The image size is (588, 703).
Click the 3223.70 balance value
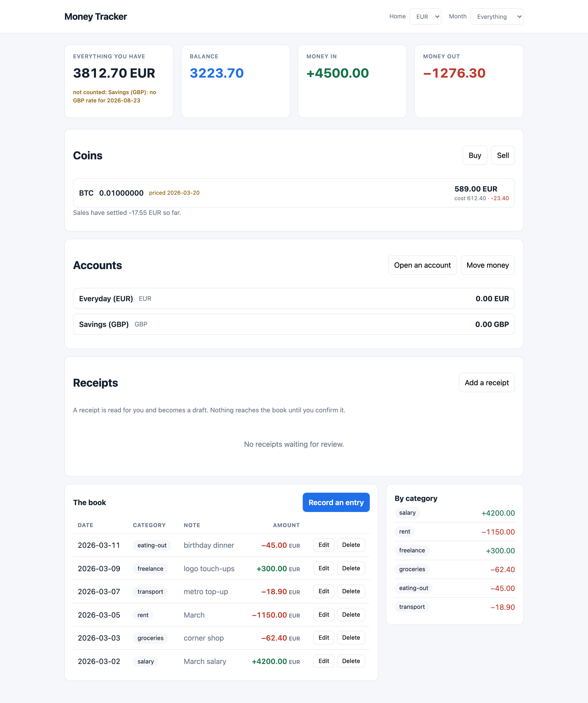click(x=217, y=73)
